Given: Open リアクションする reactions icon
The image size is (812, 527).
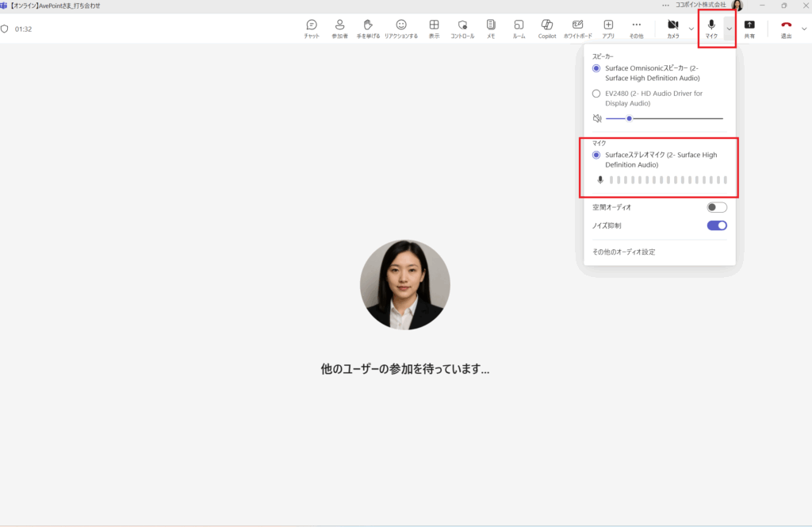Looking at the screenshot, I should coord(401,29).
